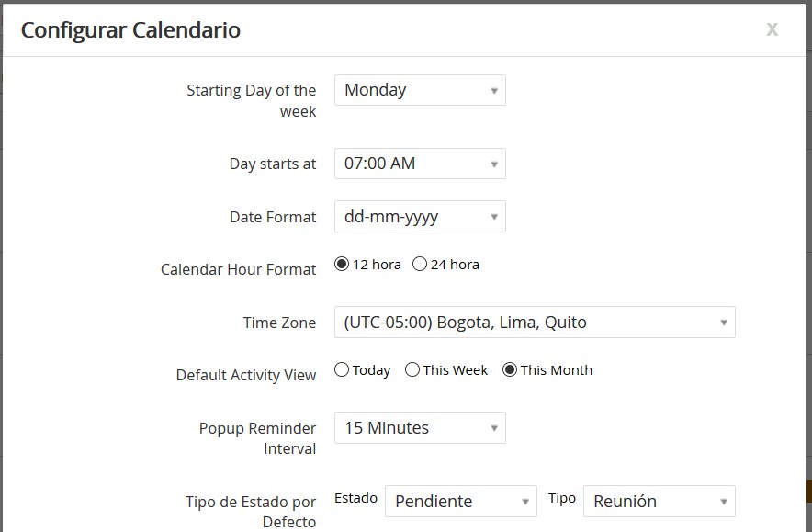Click the Configurar Calendario dialog title

coord(130,30)
